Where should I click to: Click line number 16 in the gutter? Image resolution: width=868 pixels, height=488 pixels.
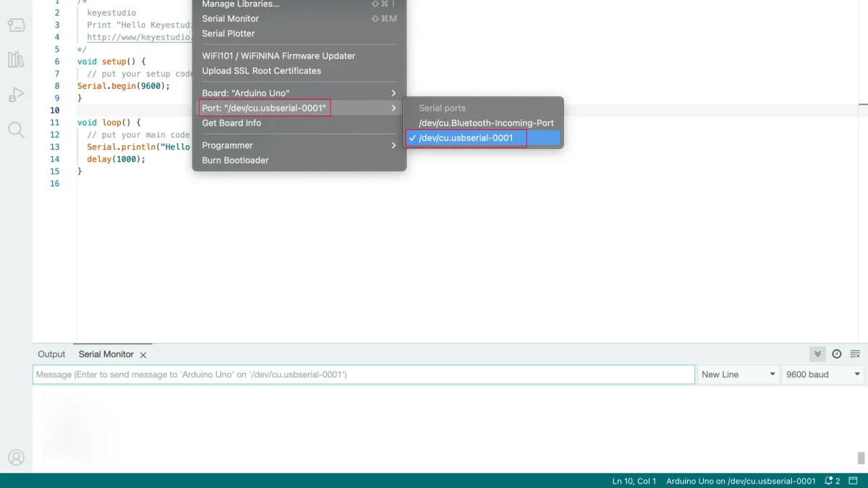(x=55, y=184)
